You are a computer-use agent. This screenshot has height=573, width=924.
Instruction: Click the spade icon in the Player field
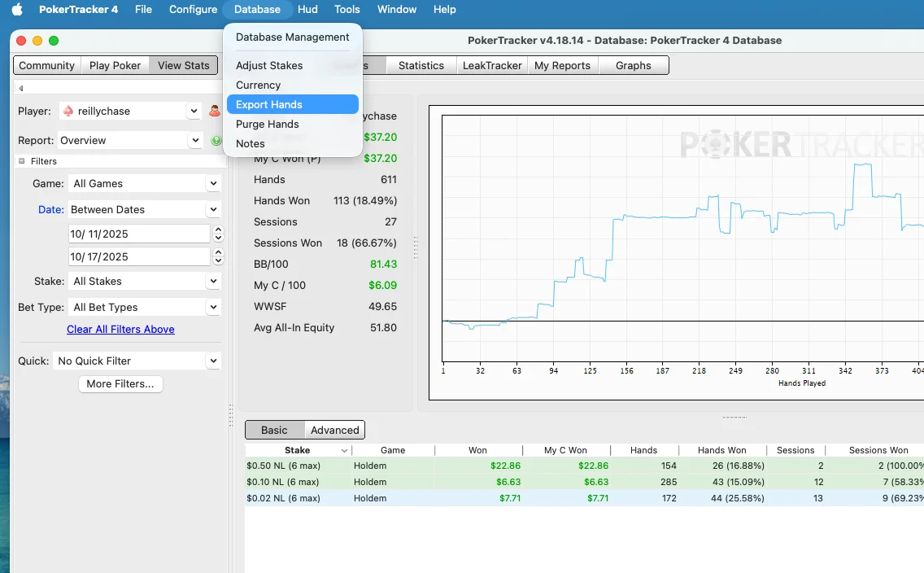point(68,111)
